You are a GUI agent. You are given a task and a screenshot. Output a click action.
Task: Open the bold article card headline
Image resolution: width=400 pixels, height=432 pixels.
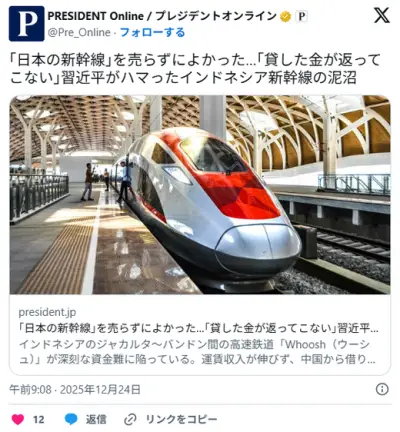(x=199, y=328)
